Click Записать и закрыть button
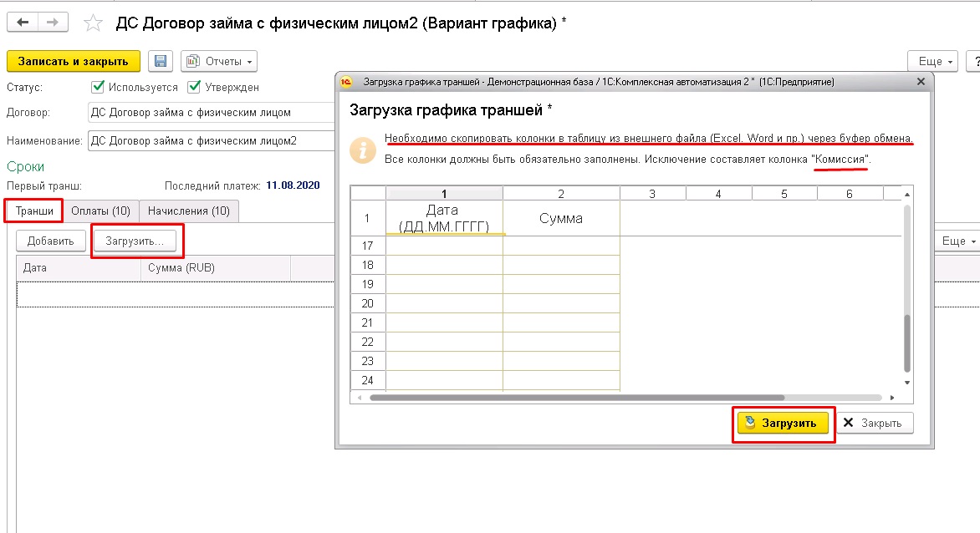Screen dimensions: 980x533 tap(74, 61)
